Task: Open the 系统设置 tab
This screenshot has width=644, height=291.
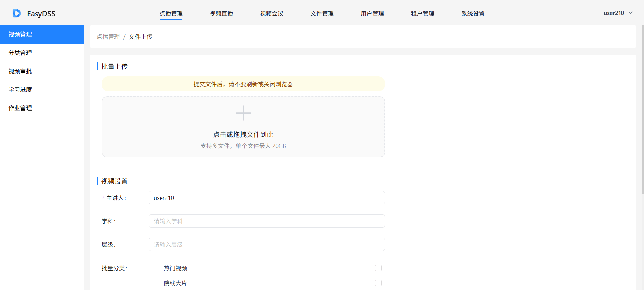Action: (x=473, y=14)
